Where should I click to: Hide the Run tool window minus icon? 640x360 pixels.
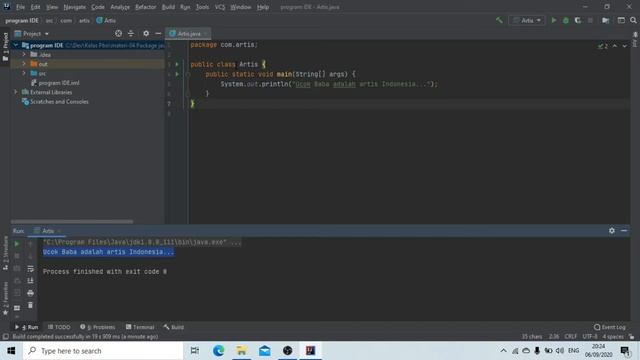624,231
